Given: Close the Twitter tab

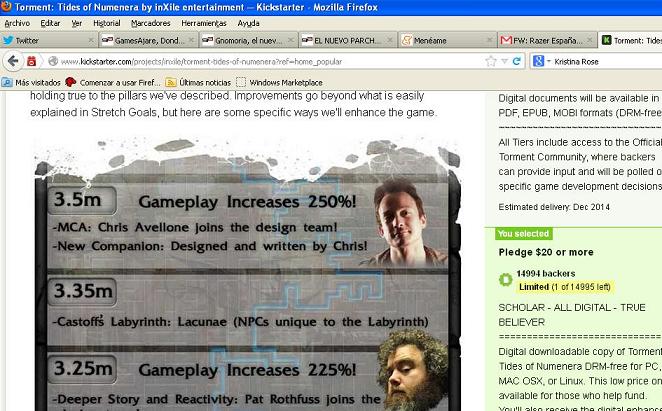Looking at the screenshot, I should (90, 40).
